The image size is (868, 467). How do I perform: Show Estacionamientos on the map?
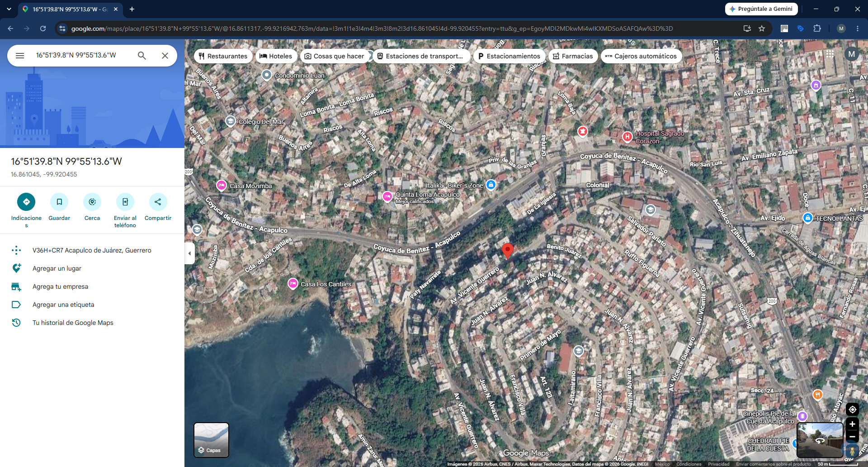pyautogui.click(x=509, y=56)
